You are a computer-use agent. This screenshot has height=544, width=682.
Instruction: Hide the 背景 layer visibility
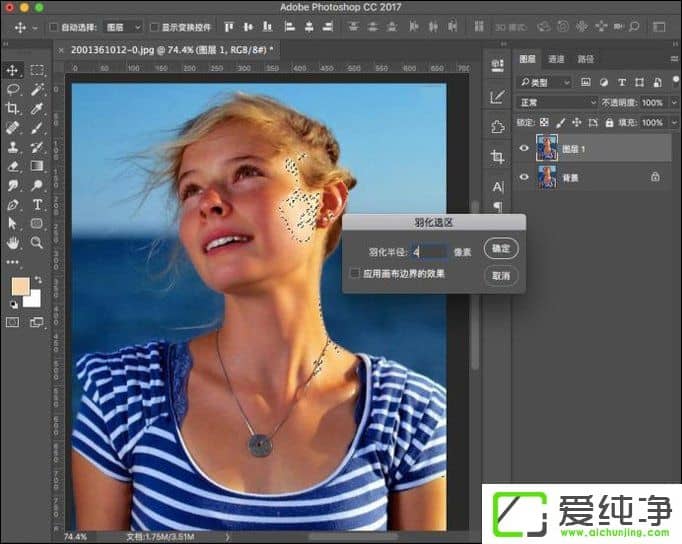coord(525,177)
